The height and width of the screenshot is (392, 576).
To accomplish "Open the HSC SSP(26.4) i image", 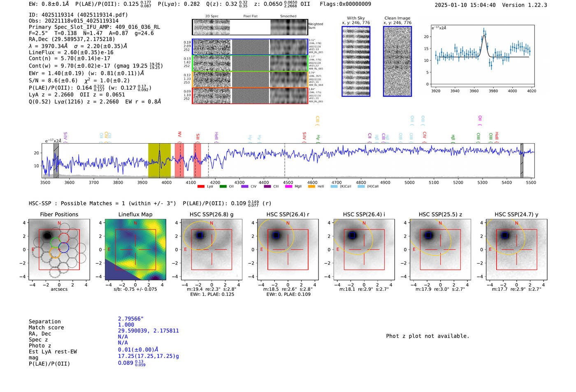I will (x=364, y=249).
